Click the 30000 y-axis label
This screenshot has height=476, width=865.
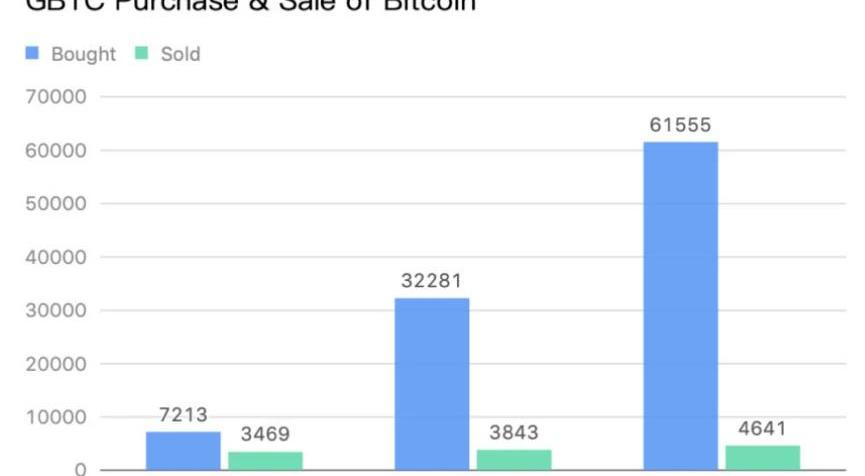point(56,310)
